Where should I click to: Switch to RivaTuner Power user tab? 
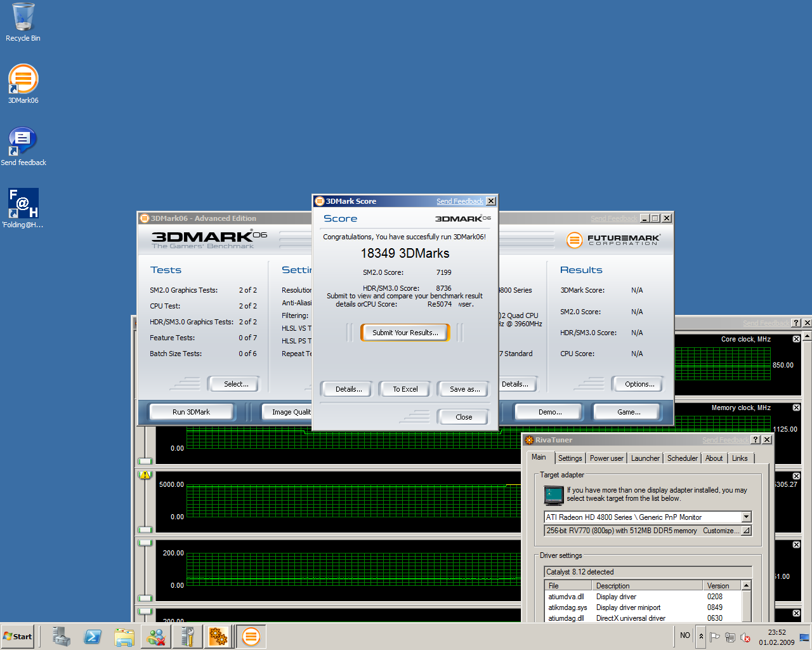(x=606, y=458)
